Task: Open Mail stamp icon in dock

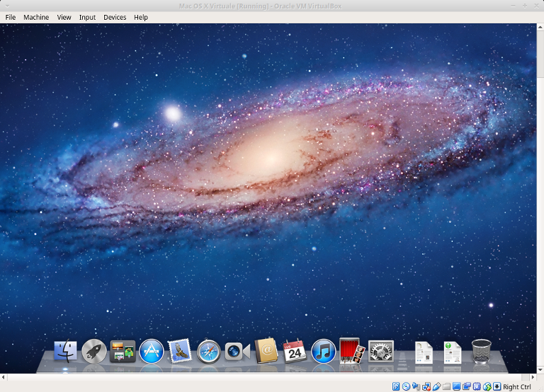Action: 179,351
